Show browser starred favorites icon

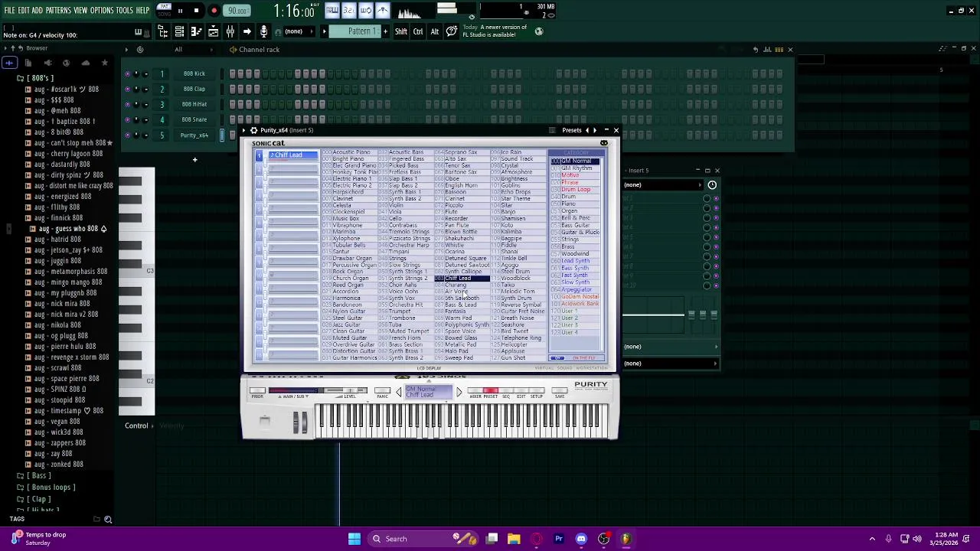pos(105,63)
